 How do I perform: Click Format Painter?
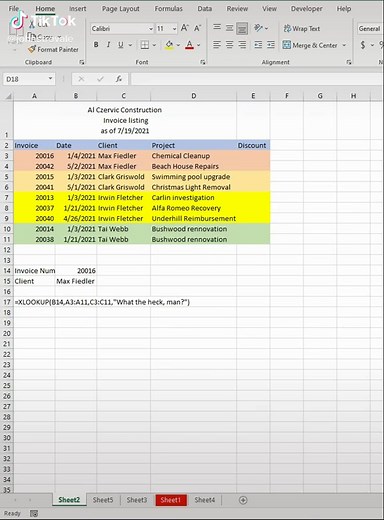pyautogui.click(x=53, y=49)
